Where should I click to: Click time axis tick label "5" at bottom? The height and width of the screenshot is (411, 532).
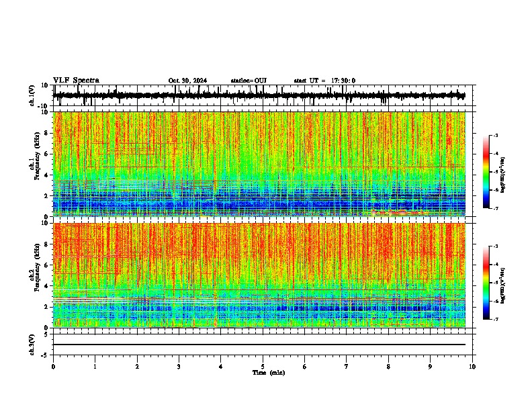263,367
